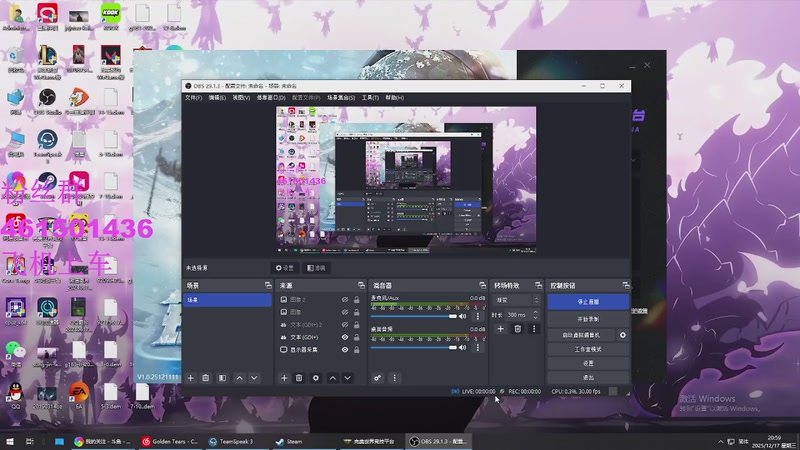Open the transition type dropdown

[517, 300]
